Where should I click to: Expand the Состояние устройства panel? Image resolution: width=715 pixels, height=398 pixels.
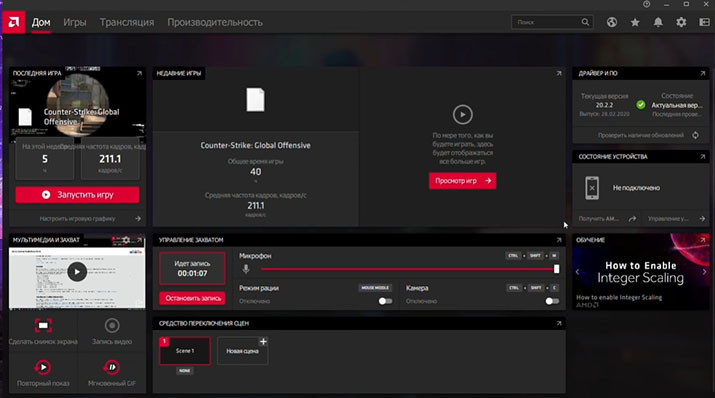point(703,156)
